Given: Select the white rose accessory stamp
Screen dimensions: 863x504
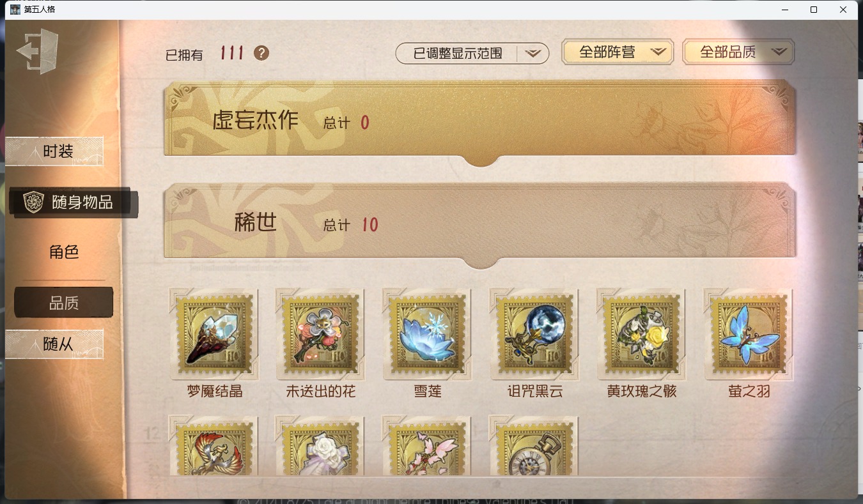Looking at the screenshot, I should tap(321, 445).
